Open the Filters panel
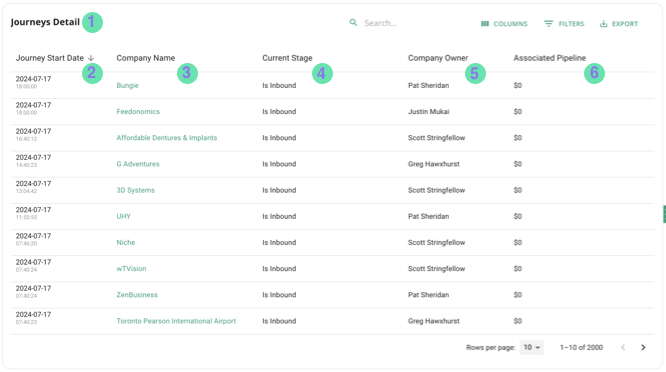The width and height of the screenshot is (666, 372). click(564, 24)
